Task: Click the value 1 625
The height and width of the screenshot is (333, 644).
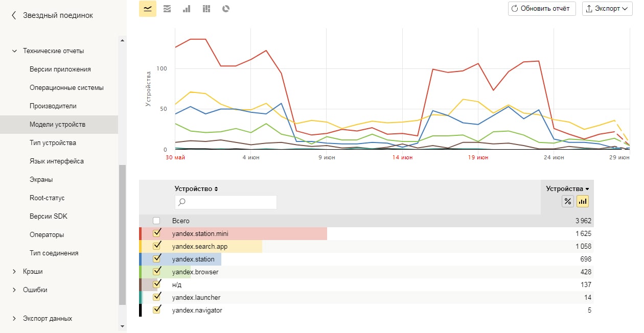Action: pos(583,233)
